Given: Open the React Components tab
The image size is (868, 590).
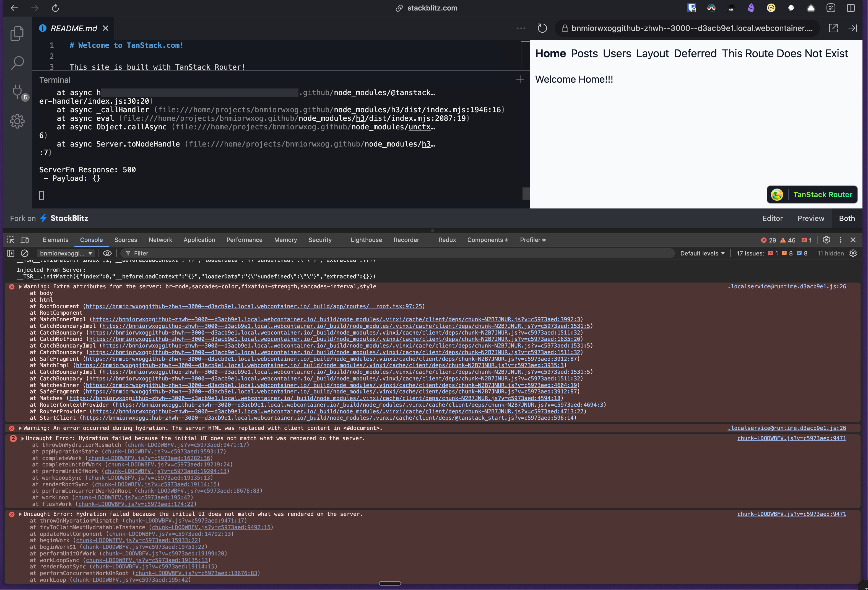Looking at the screenshot, I should pos(487,240).
